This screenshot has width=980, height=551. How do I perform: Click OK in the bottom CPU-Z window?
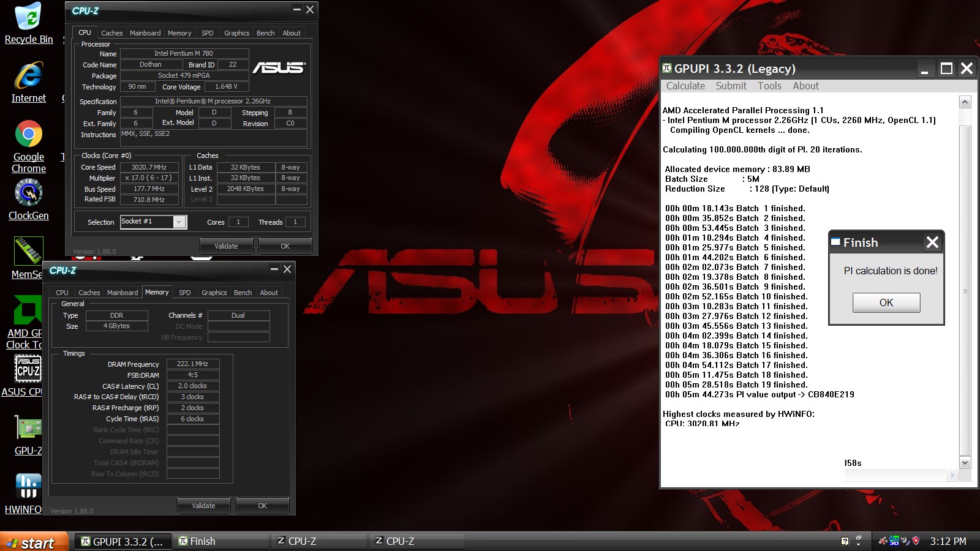[263, 506]
